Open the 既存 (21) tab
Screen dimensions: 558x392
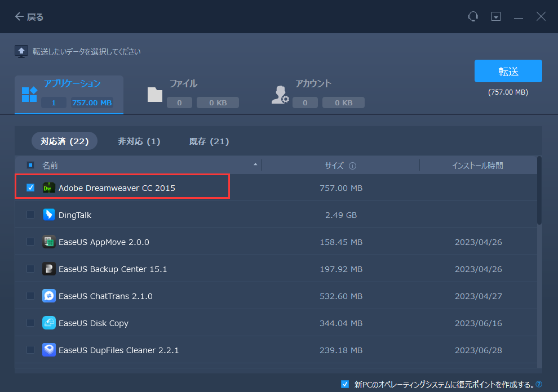coord(209,141)
